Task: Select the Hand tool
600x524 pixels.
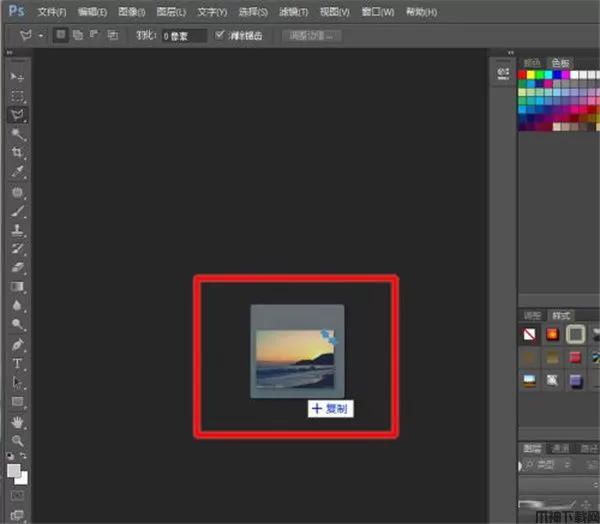Action: click(x=17, y=421)
